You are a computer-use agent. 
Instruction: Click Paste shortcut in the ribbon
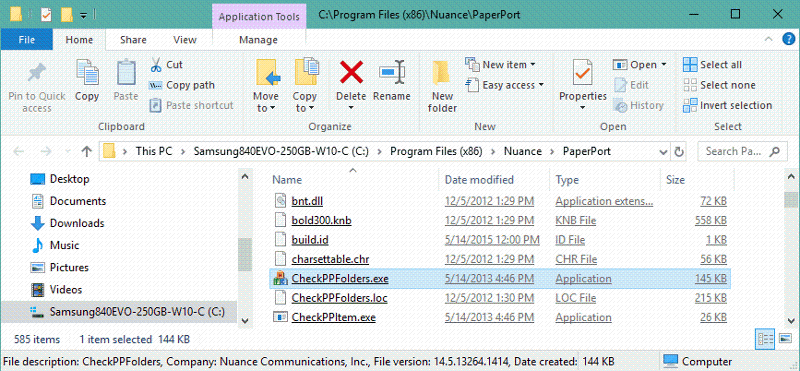191,106
